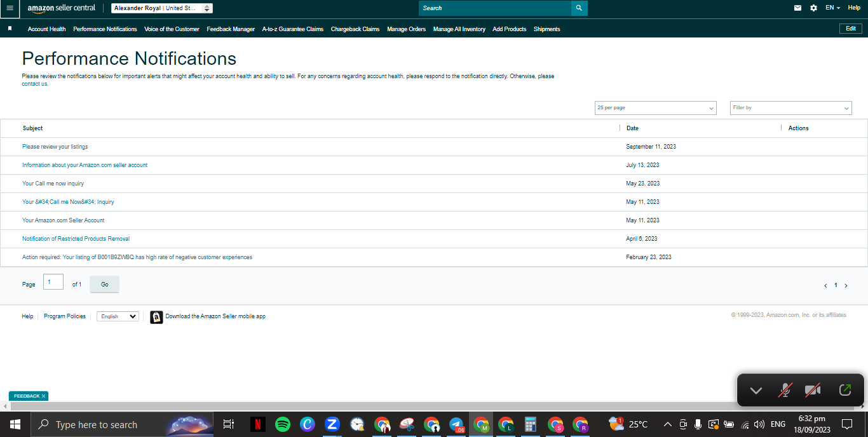
Task: Open Zoom from the taskbar
Action: 332,424
